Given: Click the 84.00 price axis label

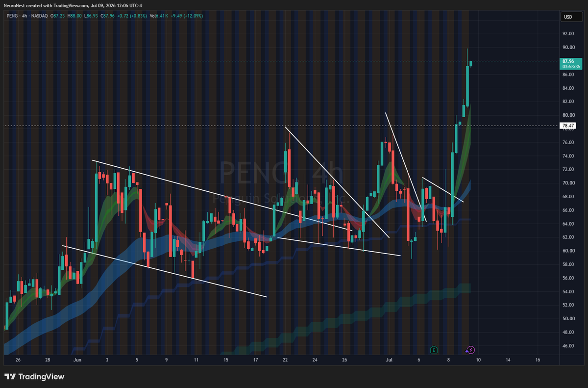Looking at the screenshot, I should 568,88.
